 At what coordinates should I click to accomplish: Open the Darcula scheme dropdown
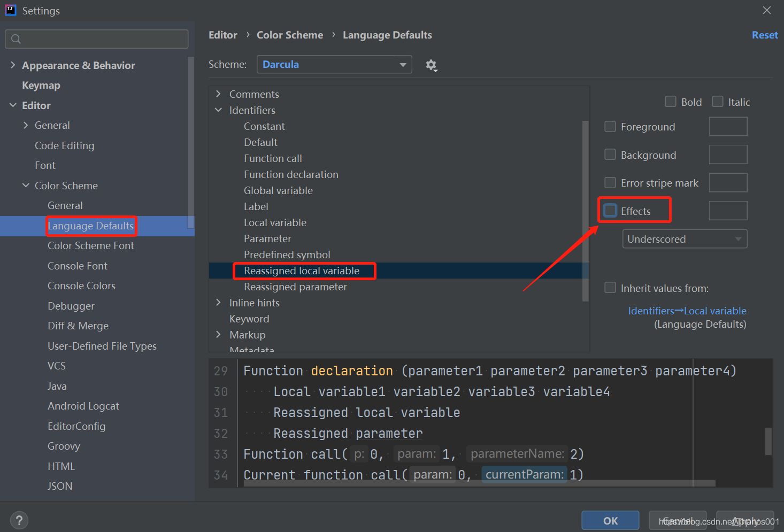click(x=334, y=64)
